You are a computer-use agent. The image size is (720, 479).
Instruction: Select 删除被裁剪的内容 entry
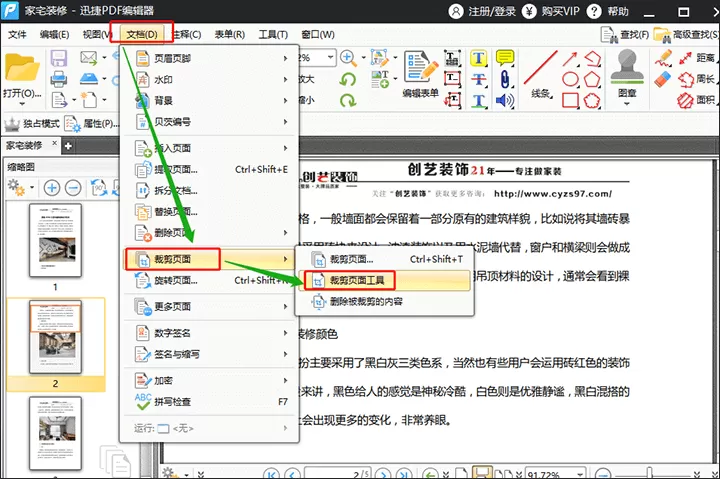[x=384, y=302]
